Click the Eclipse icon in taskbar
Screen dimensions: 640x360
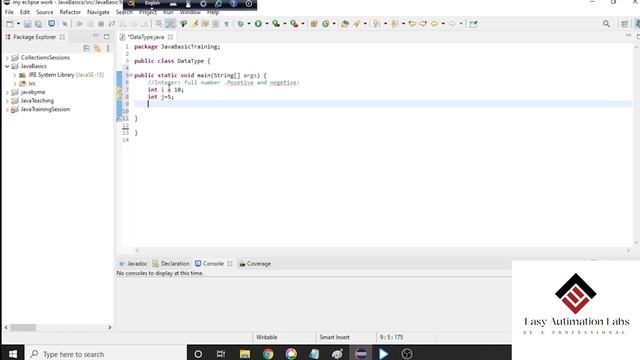361,354
